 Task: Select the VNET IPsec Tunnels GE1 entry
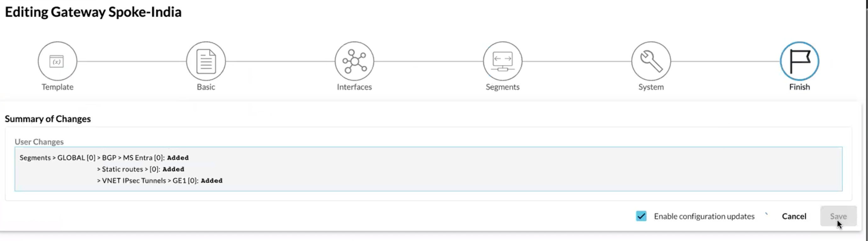pyautogui.click(x=160, y=181)
